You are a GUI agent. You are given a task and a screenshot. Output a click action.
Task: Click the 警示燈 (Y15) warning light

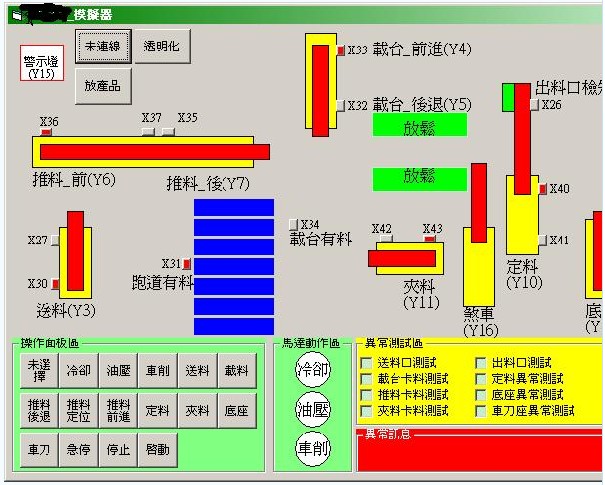[x=42, y=62]
